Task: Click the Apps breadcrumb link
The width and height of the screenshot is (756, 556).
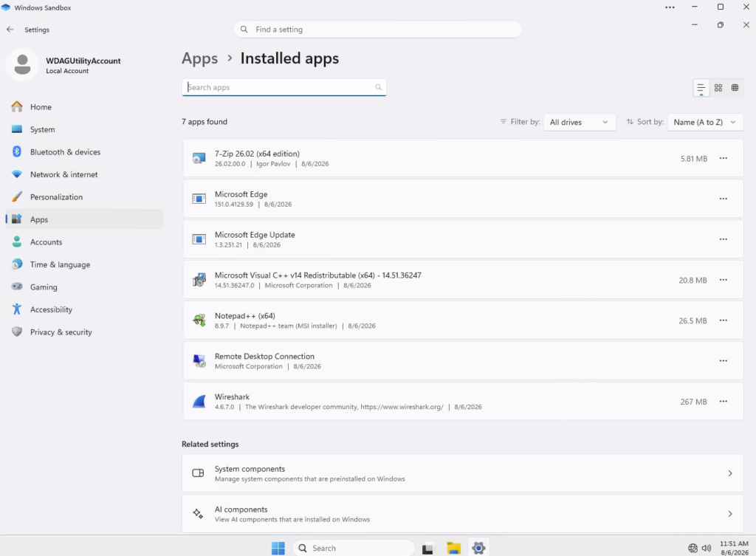Action: [x=199, y=58]
